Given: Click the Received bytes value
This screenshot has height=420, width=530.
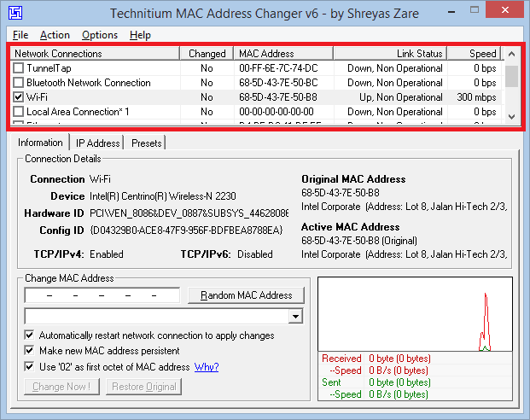Looking at the screenshot, I should pos(400,359).
